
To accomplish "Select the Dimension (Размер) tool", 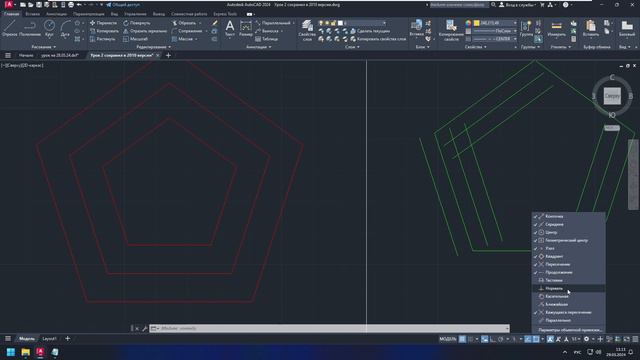I will point(246,29).
